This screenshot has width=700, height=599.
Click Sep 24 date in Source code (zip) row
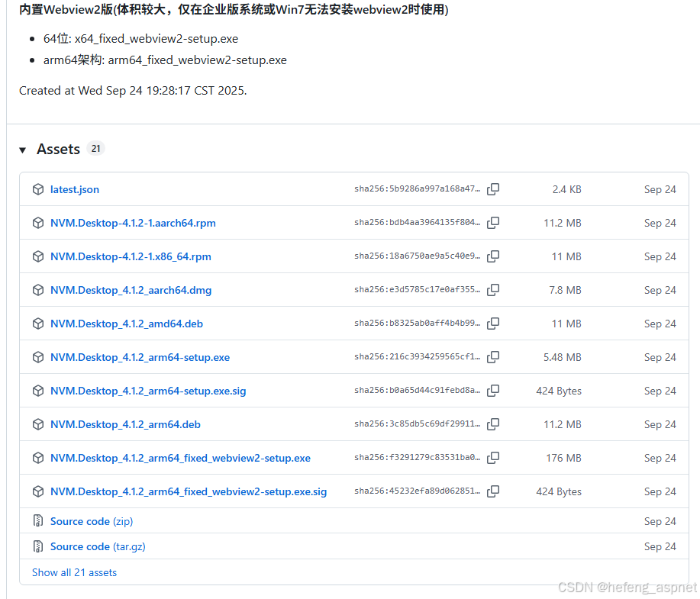(660, 521)
